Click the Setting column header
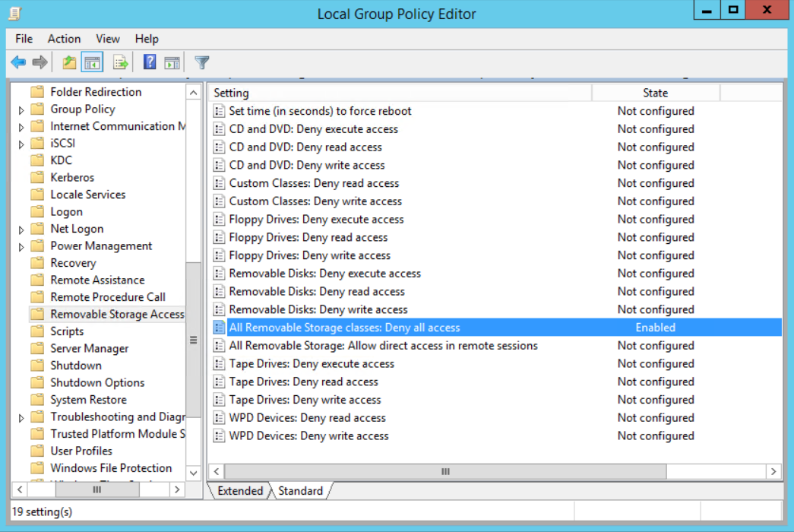Screen dimensions: 794x532 pyautogui.click(x=399, y=93)
